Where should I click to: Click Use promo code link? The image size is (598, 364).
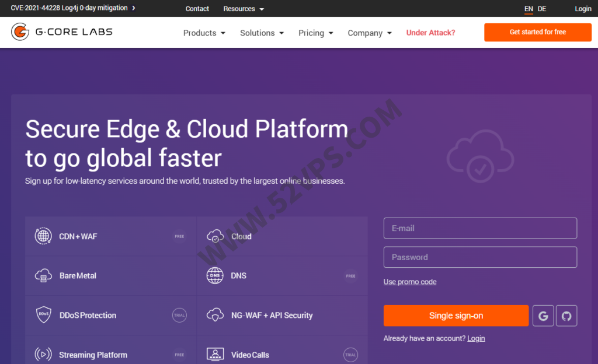[410, 282]
